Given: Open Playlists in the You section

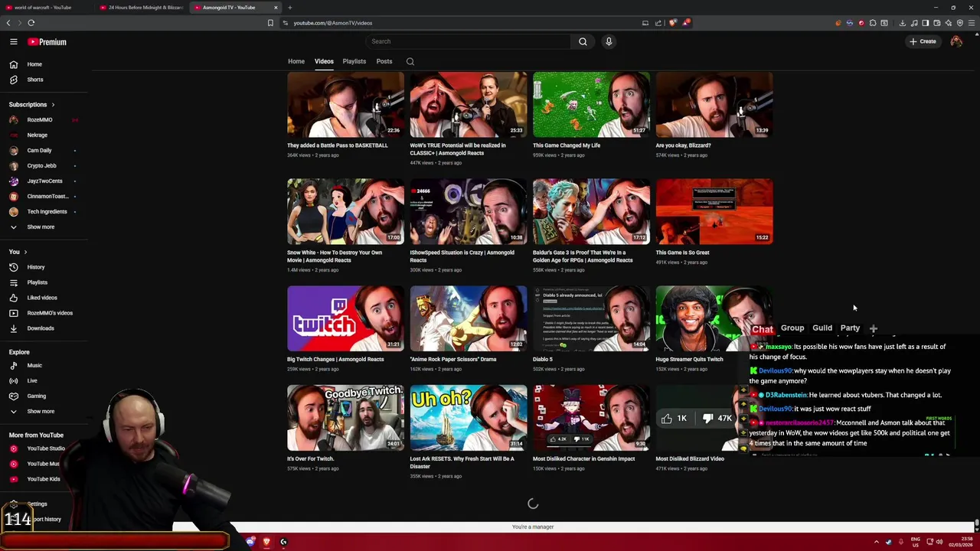Looking at the screenshot, I should [37, 282].
